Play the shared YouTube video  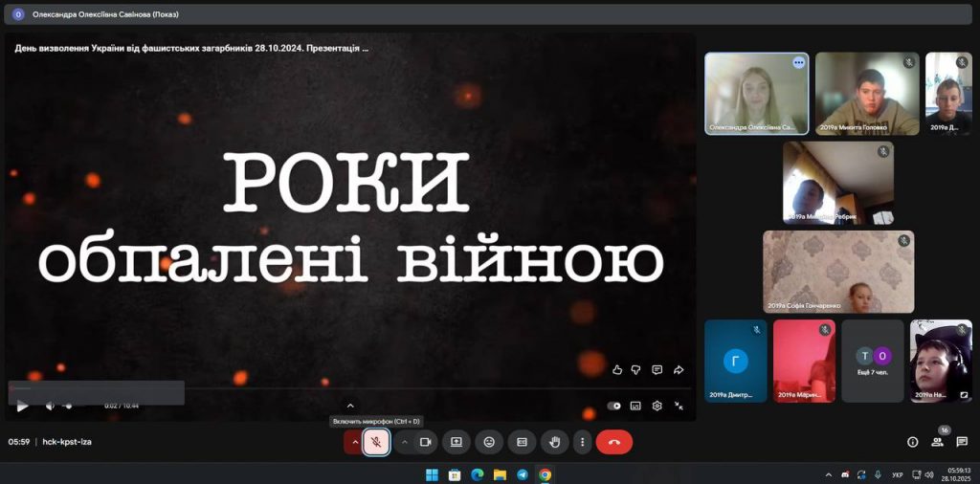22,406
